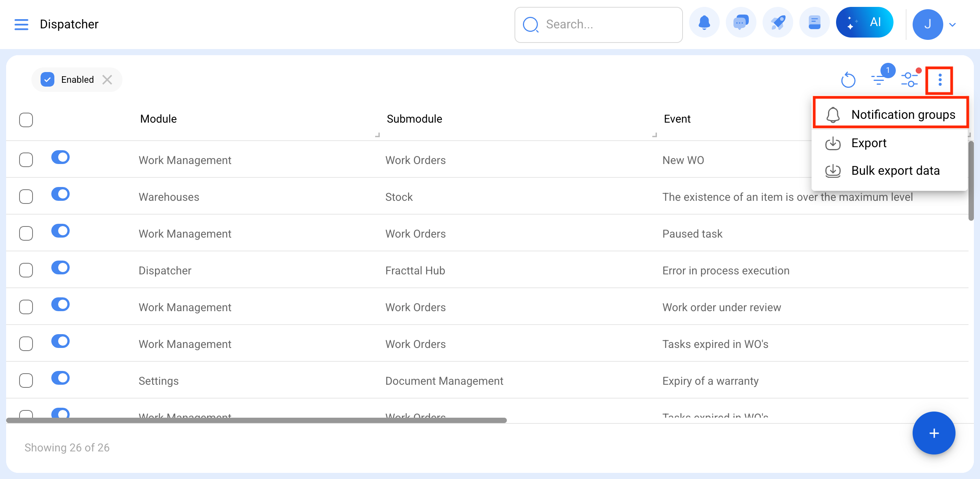The width and height of the screenshot is (980, 479).
Task: Click the 'Work order under review' event
Action: 722,307
